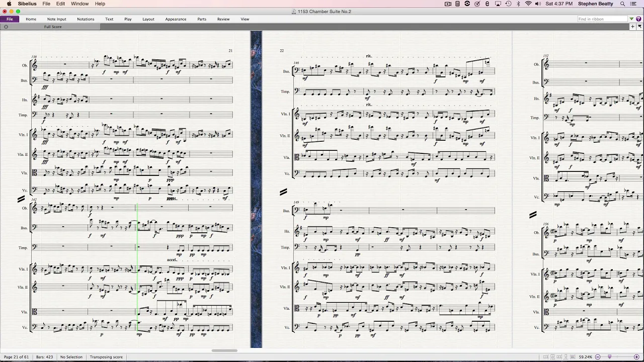Open Sibelius help purple question icon

638,19
